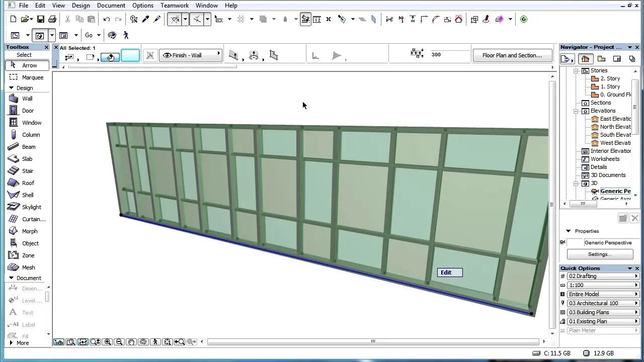Select the Arrow tool button
The height and width of the screenshot is (362, 644).
28,65
